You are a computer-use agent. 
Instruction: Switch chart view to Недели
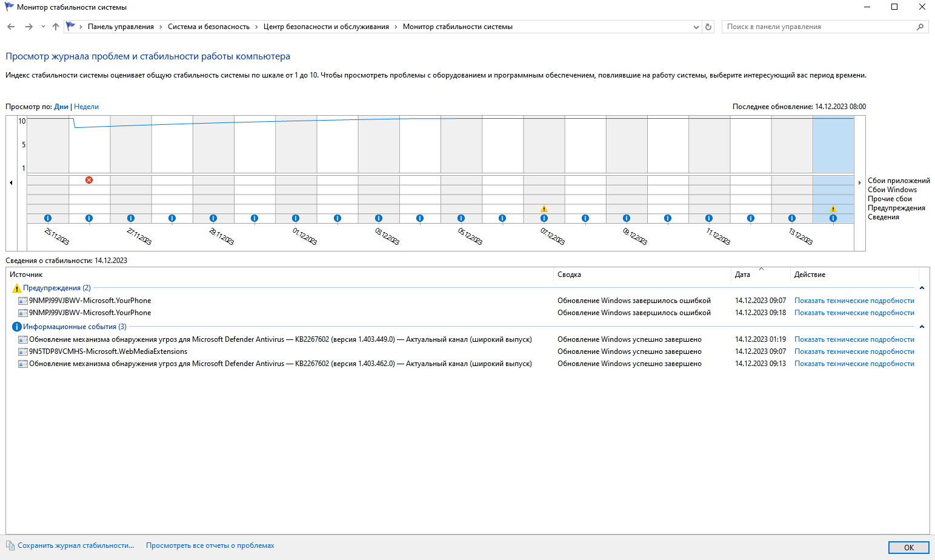pyautogui.click(x=86, y=107)
